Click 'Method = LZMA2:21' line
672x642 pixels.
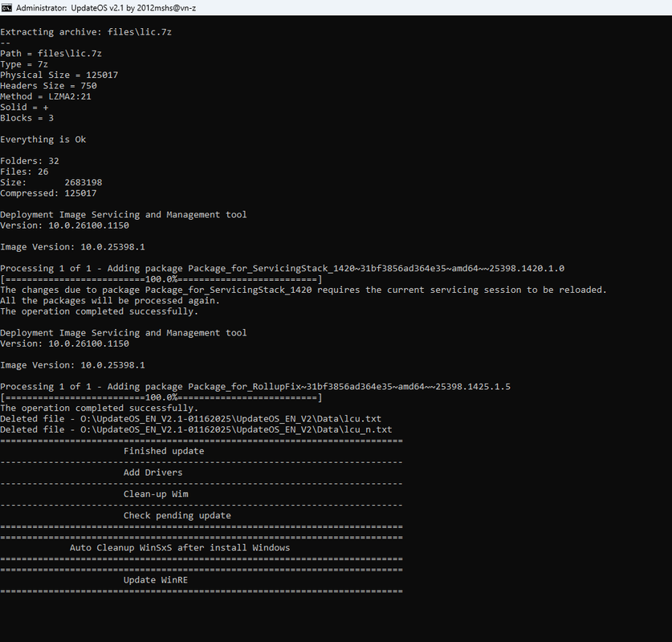[46, 96]
